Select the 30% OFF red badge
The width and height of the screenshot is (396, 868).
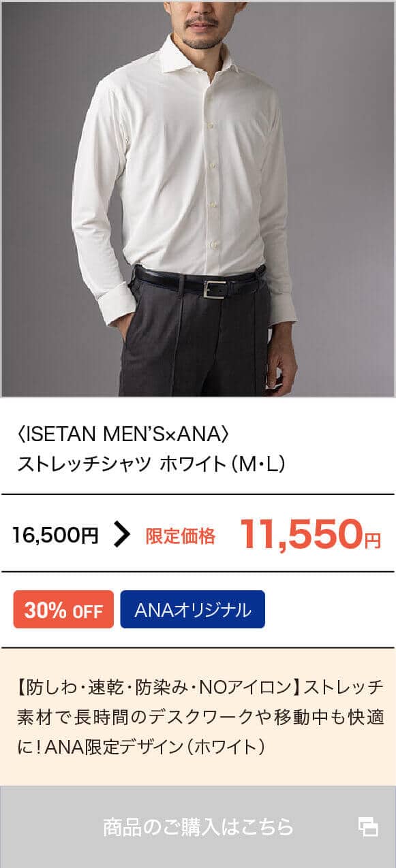tap(63, 609)
